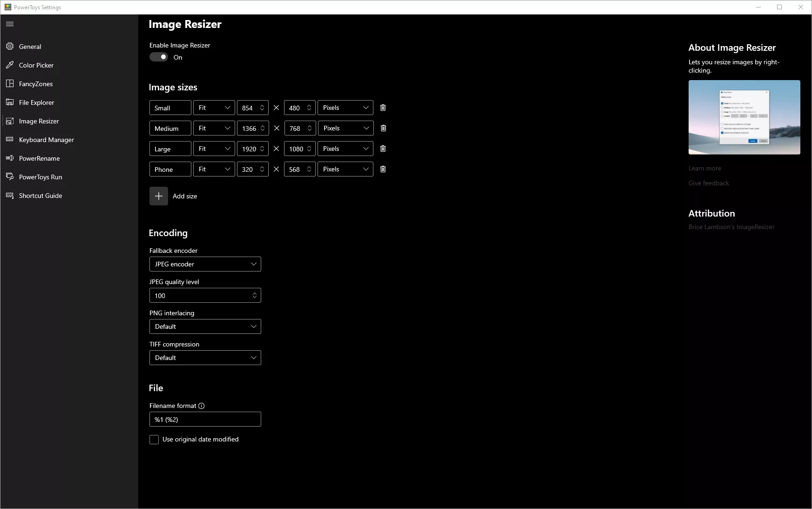Open the Fit dropdown for Phone
Screen dimensions: 812x509
tap(214, 169)
